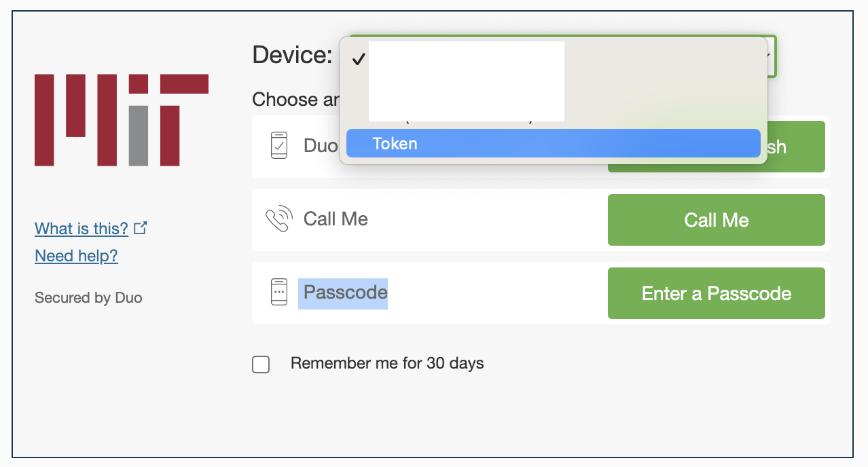
Task: Click the Duo Push phone icon
Action: pyautogui.click(x=279, y=146)
